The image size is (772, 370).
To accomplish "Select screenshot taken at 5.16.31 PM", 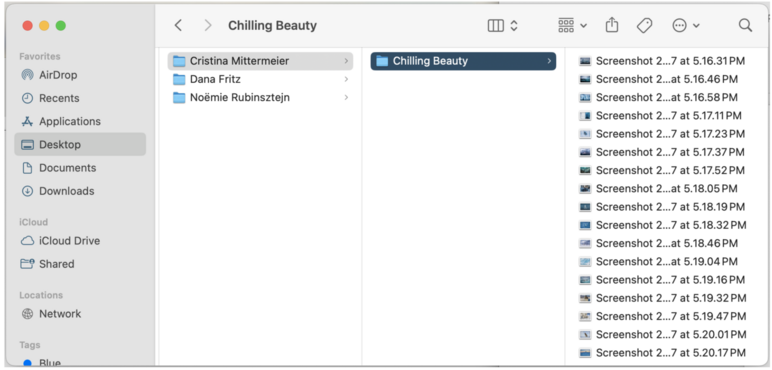I will [662, 61].
